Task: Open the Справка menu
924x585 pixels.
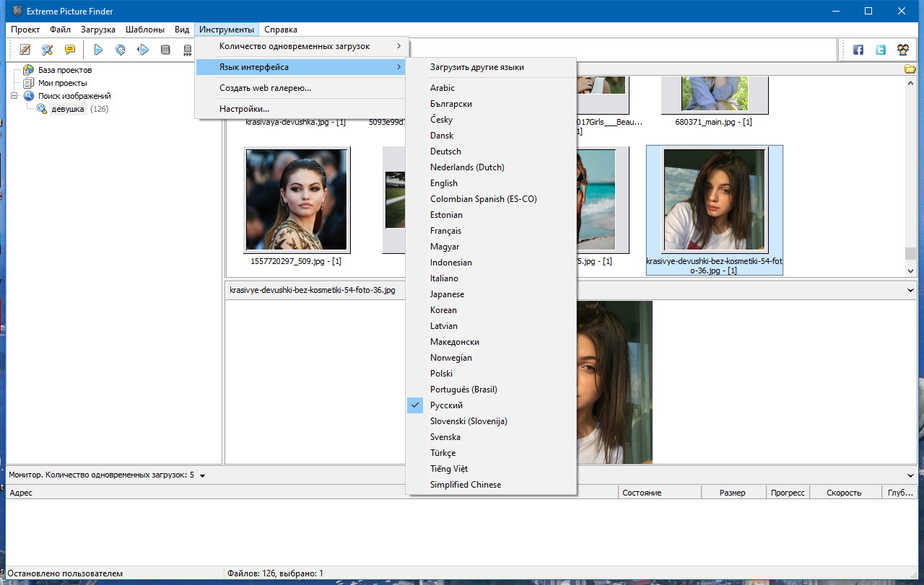Action: (x=281, y=30)
